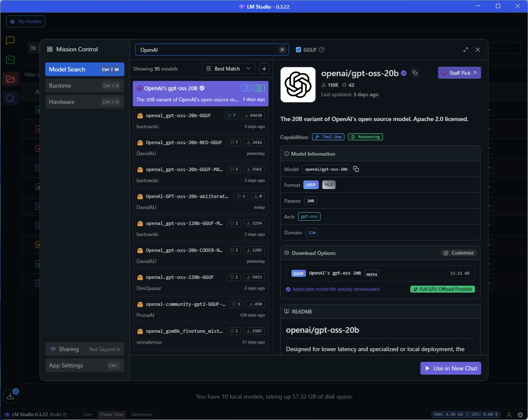Select the OpenAI's gpt-oss 20B result
Image resolution: width=528 pixels, height=420 pixels.
[x=201, y=94]
